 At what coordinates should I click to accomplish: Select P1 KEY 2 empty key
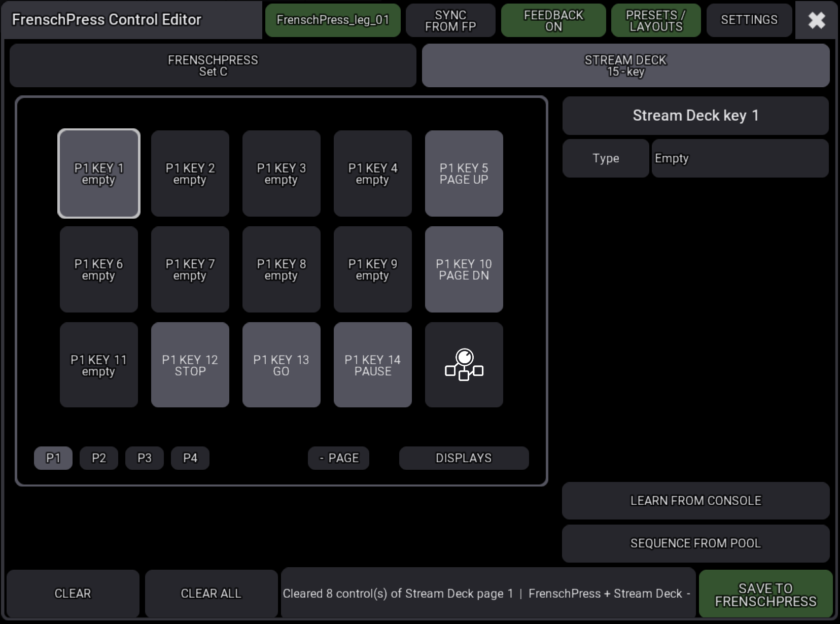190,174
